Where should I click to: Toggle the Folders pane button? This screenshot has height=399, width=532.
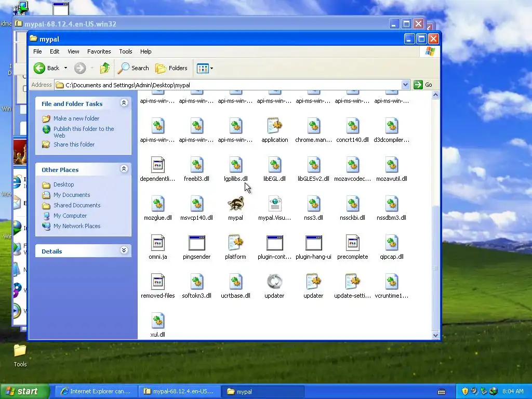point(171,68)
